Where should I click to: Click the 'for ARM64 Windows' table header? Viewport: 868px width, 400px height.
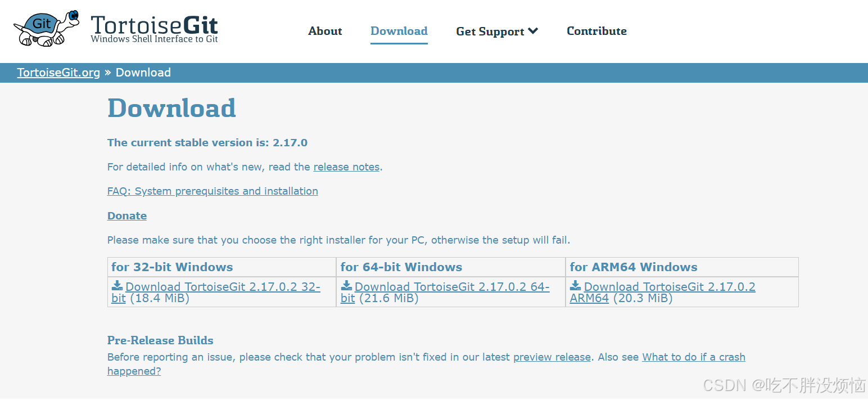634,267
